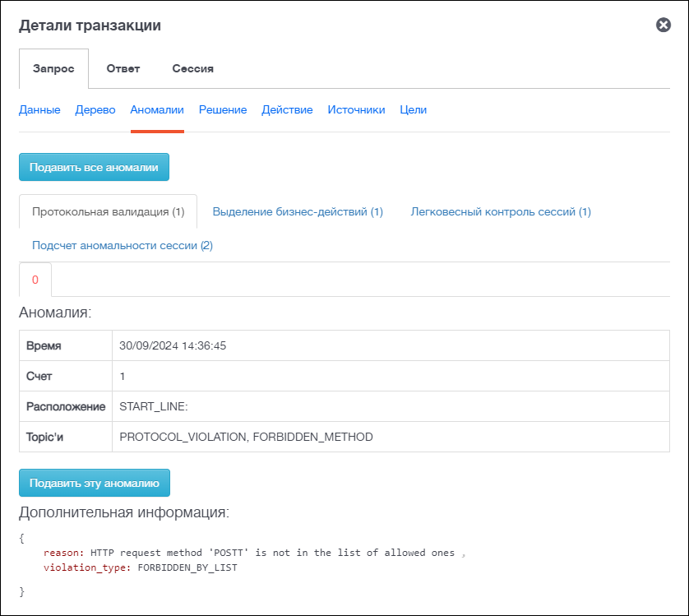The width and height of the screenshot is (689, 616).
Task: Open the Ответ tab
Action: pyautogui.click(x=123, y=68)
